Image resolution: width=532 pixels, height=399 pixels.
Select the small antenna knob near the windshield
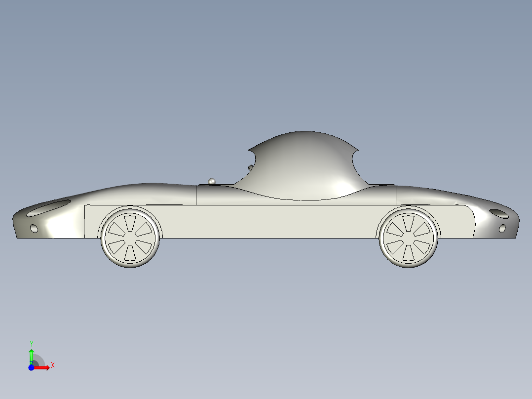pos(212,181)
